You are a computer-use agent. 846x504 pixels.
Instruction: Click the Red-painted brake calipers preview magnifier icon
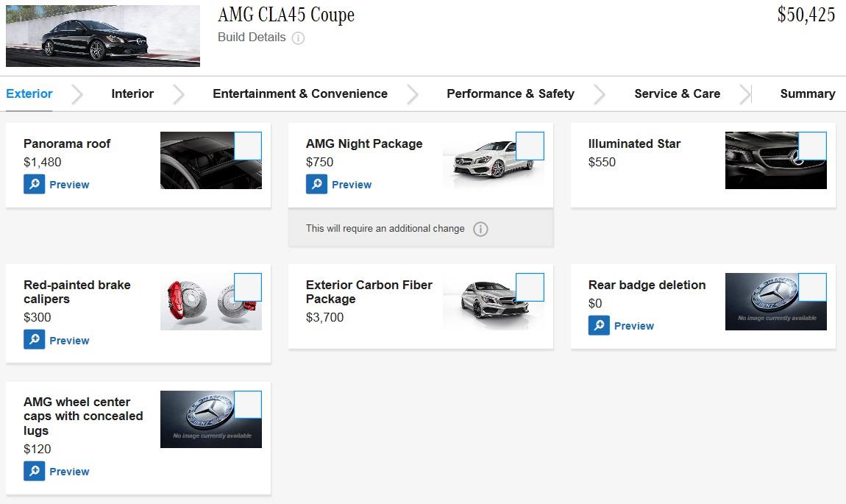click(x=34, y=339)
